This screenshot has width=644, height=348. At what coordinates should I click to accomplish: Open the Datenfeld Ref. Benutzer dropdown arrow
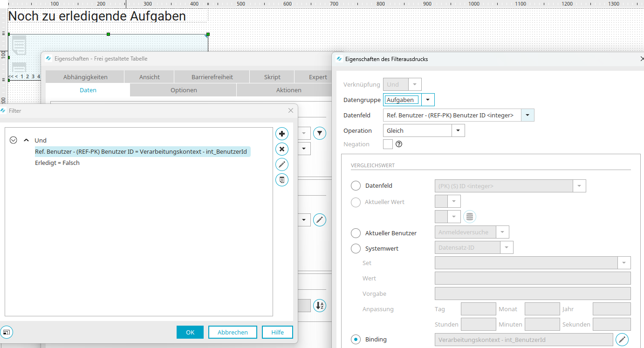pos(528,115)
